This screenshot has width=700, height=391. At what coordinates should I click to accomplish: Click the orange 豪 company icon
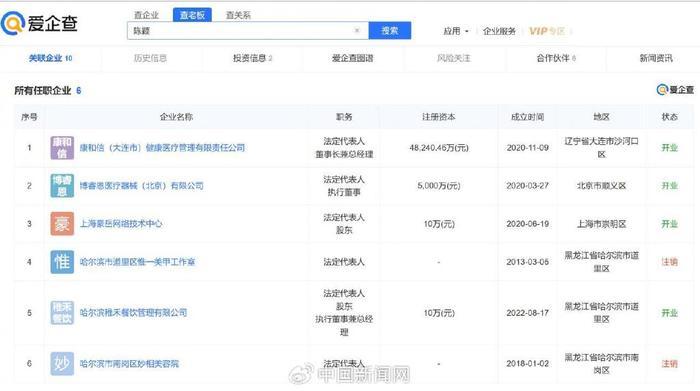(x=62, y=224)
